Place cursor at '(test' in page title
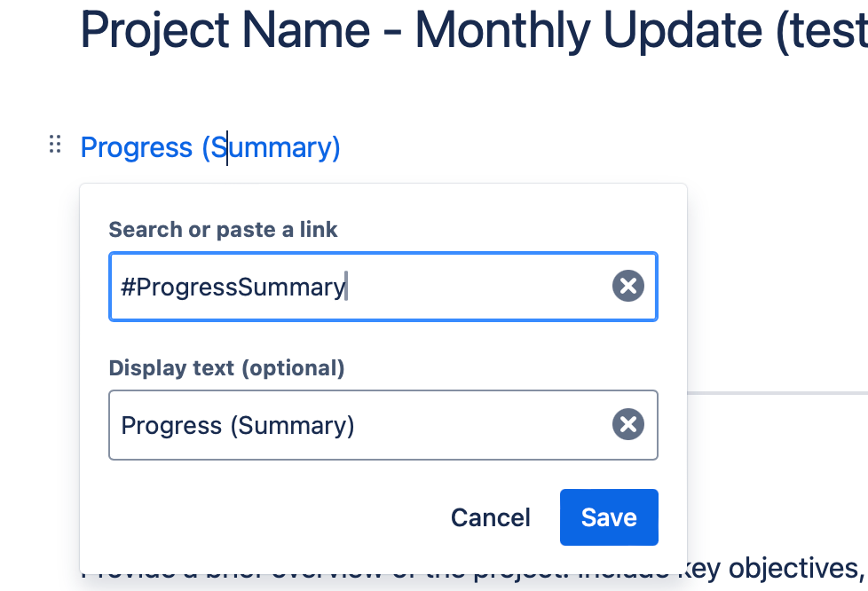This screenshot has height=591, width=868. 822,30
